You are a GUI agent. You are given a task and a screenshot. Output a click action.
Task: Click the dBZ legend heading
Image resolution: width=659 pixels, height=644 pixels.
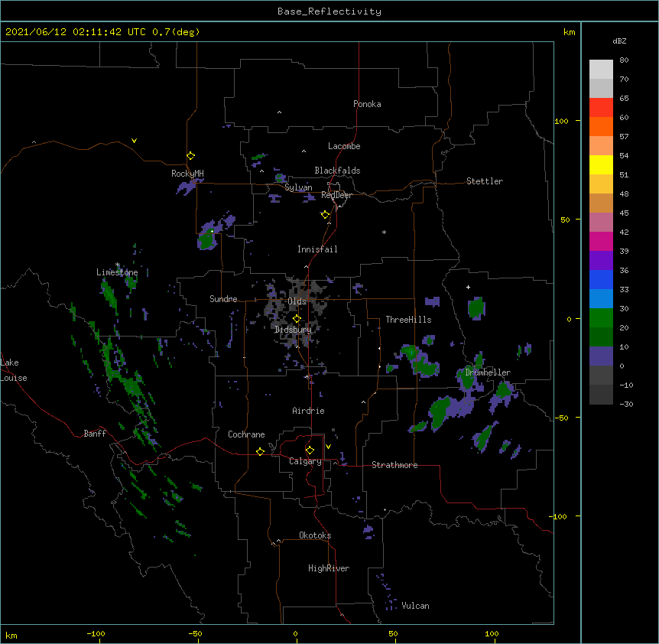pyautogui.click(x=619, y=41)
